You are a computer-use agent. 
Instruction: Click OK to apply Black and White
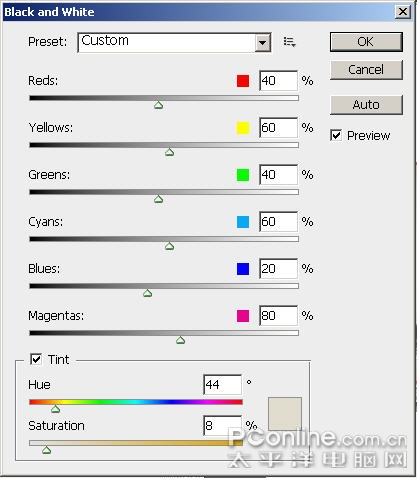pyautogui.click(x=366, y=42)
